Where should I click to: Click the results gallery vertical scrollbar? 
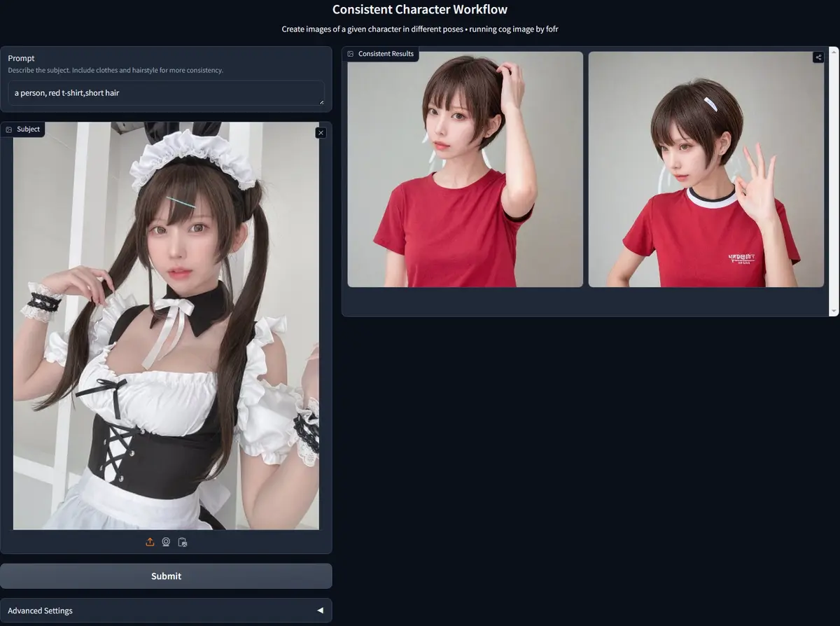coord(834,181)
